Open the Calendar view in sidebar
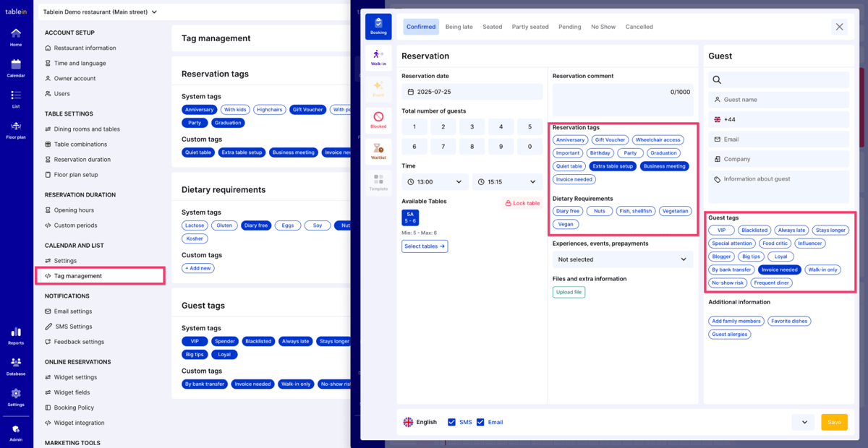868x448 pixels. point(16,67)
